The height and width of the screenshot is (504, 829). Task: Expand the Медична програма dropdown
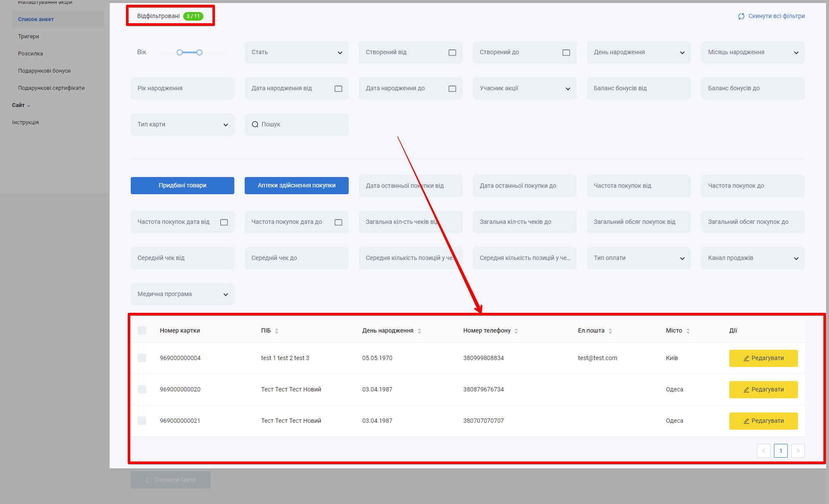tap(182, 294)
